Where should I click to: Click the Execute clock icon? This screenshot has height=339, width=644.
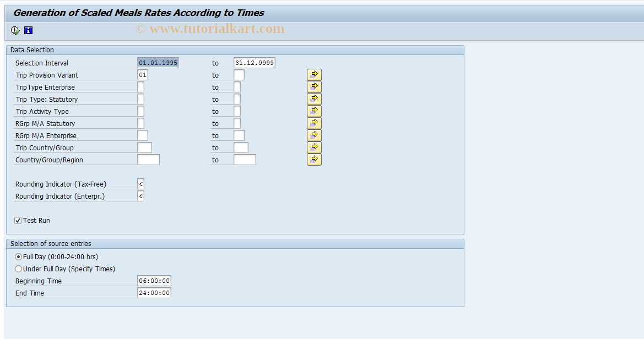(x=15, y=30)
